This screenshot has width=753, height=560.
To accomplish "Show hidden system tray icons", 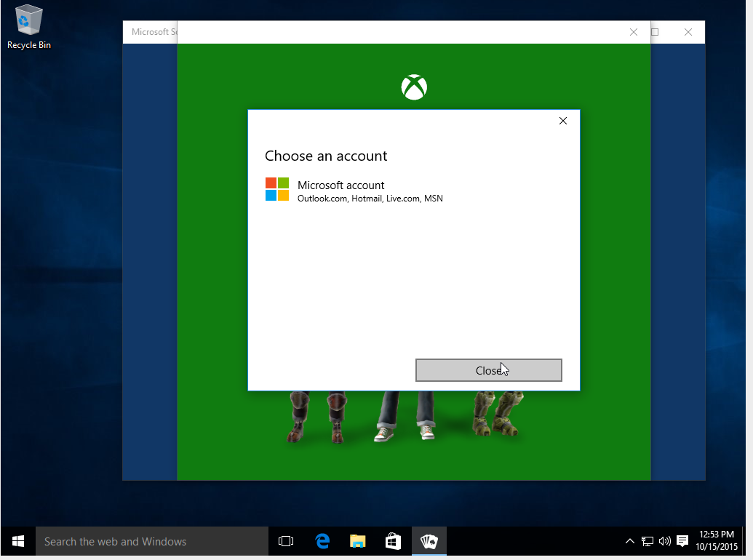I will (629, 541).
